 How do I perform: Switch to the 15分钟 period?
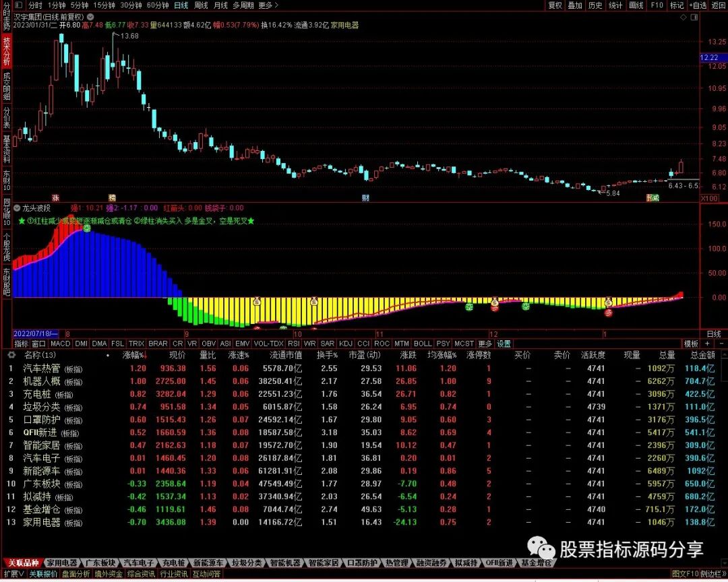click(x=104, y=5)
